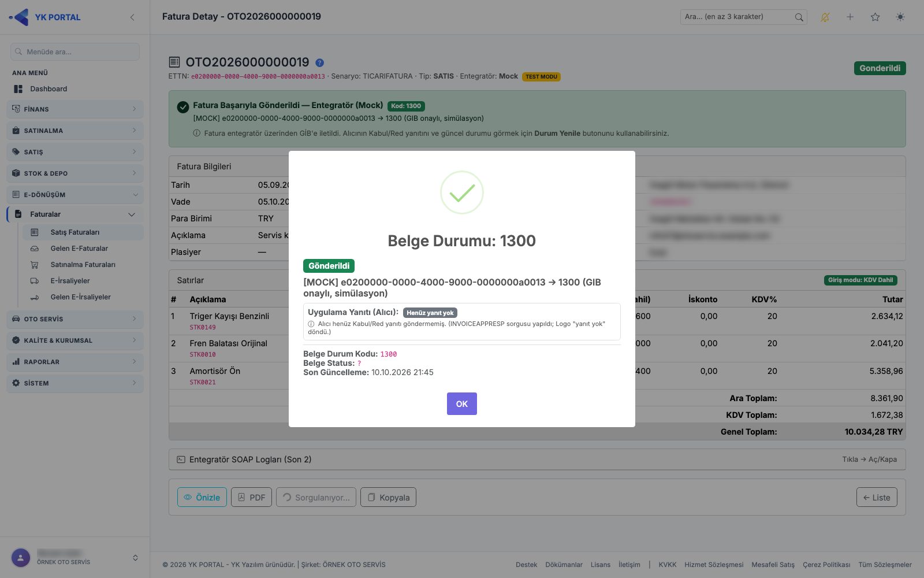The image size is (924, 578).
Task: Click the search magnifier icon in top bar
Action: coord(799,17)
